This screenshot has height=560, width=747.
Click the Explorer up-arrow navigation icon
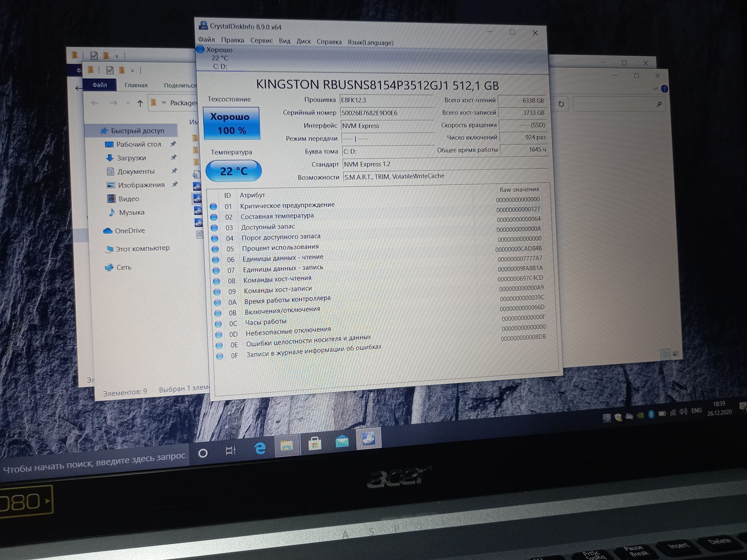(x=140, y=103)
